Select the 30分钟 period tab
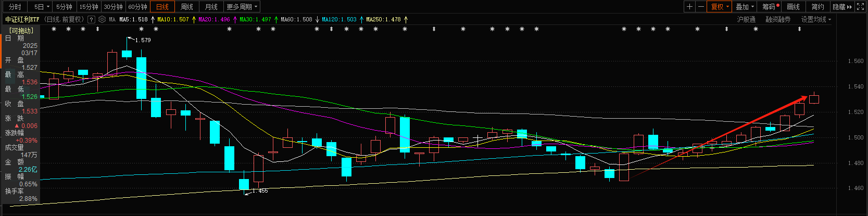 click(x=113, y=7)
